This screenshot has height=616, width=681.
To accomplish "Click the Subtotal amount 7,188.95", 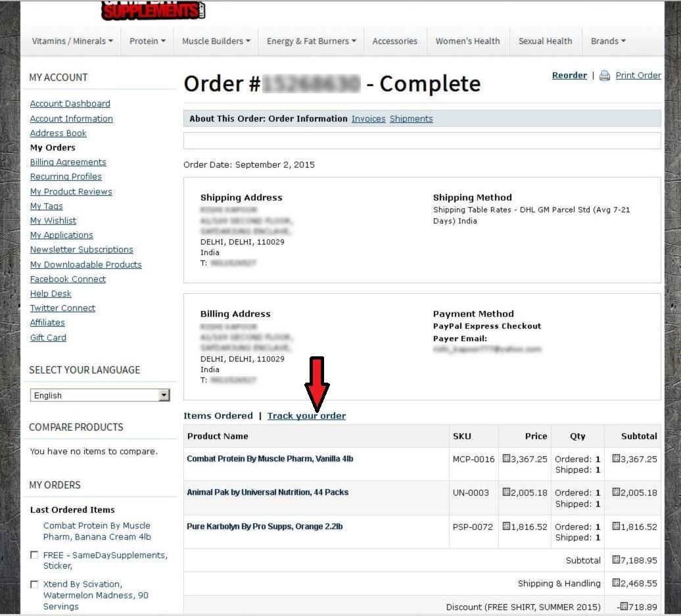I will point(634,560).
